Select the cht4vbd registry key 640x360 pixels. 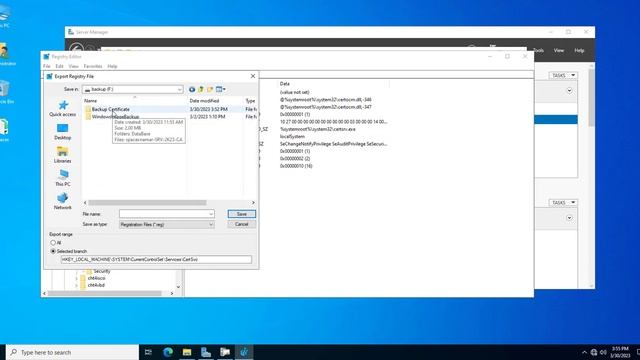pyautogui.click(x=96, y=286)
